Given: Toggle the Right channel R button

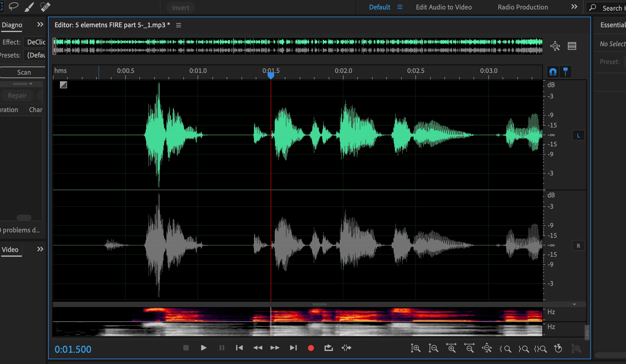Looking at the screenshot, I should [x=578, y=246].
